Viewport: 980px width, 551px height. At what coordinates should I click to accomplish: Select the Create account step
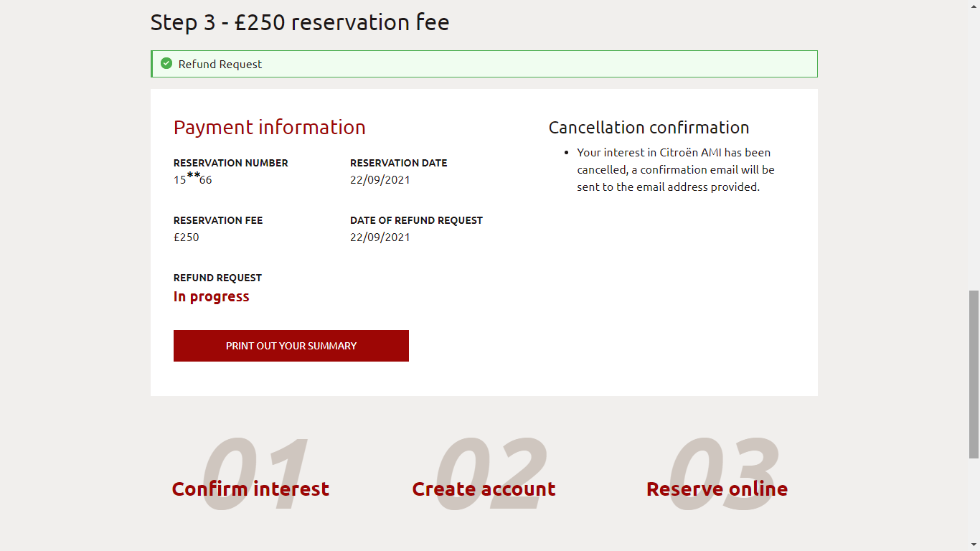pos(484,489)
